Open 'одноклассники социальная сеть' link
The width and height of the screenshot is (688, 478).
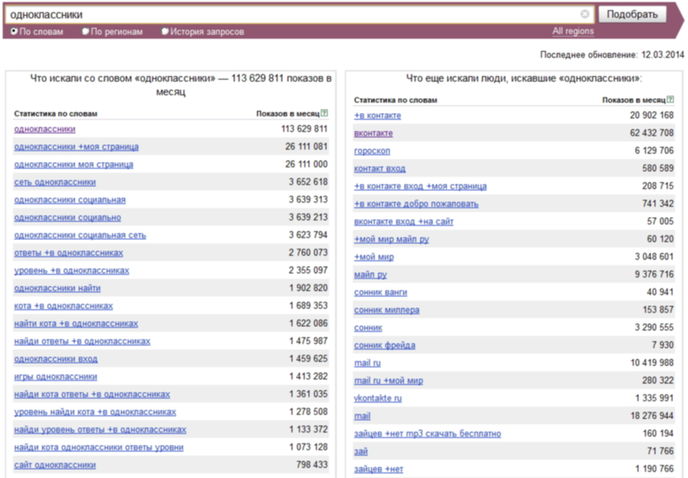click(x=80, y=235)
